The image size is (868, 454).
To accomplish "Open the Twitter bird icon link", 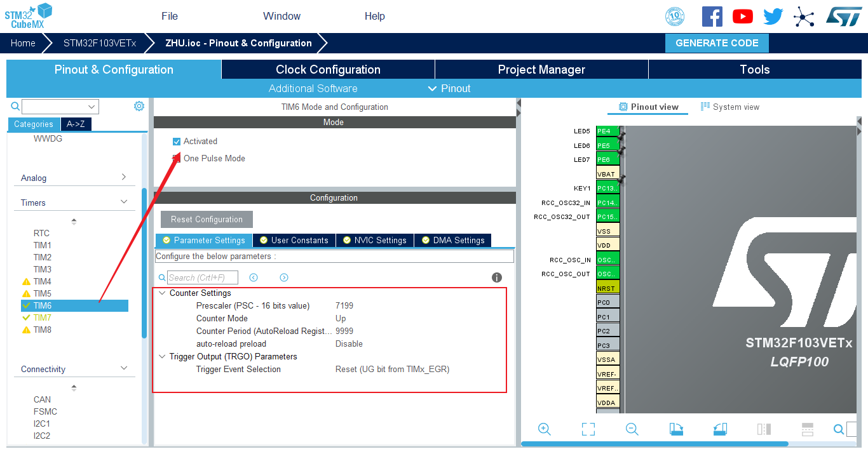I will pos(773,17).
